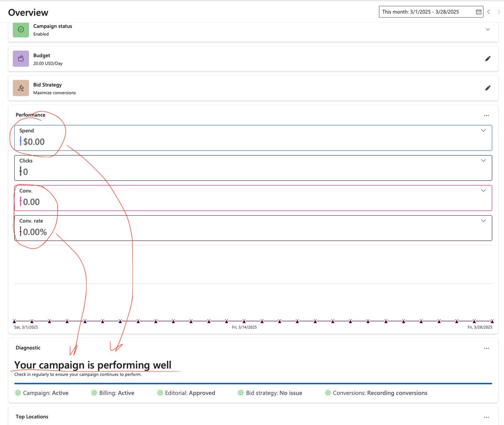Viewport: 504px width, 425px height.
Task: Click the Billing: Active status label
Action: 117,393
